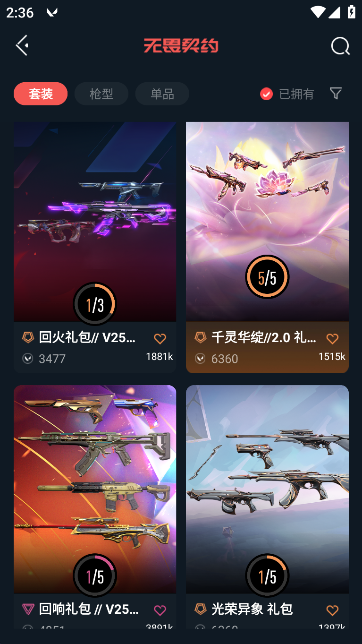The image size is (362, 644).
Task: Click the 1/3 progress ring
Action: click(x=95, y=304)
